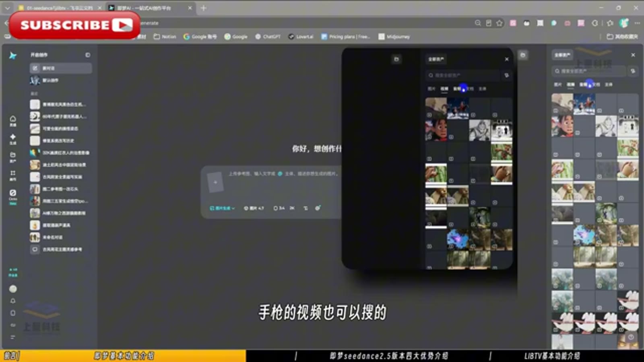Open the 图片 4.7 model selector in the prompt box
Viewport: 644px width, 362px height.
(x=254, y=208)
